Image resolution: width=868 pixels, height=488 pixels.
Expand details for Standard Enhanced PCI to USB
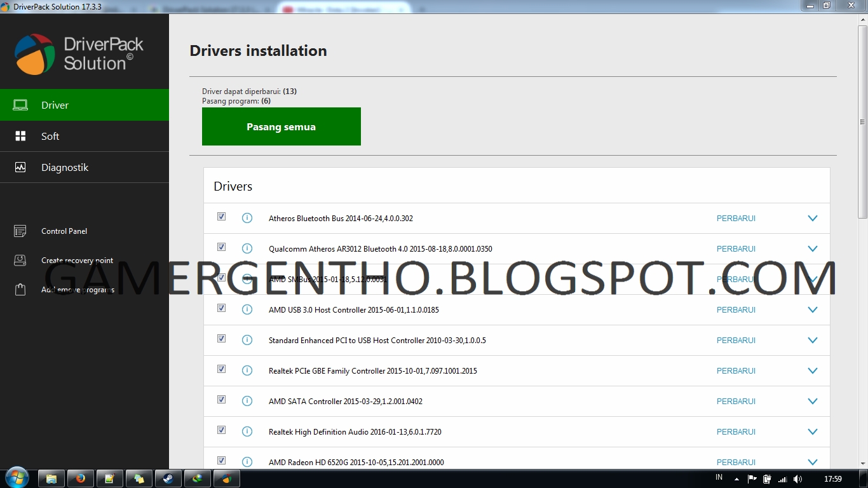[812, 340]
